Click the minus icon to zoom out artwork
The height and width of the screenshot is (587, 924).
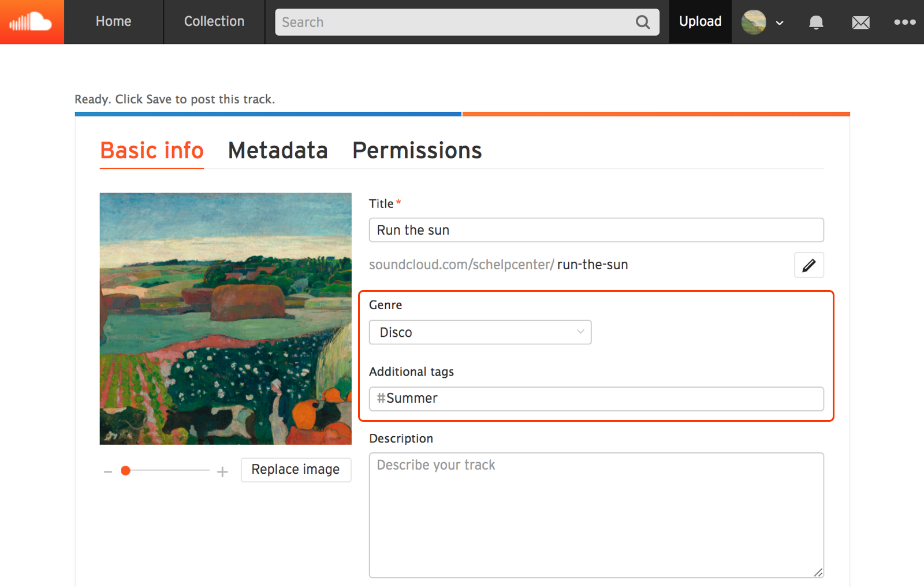[107, 471]
